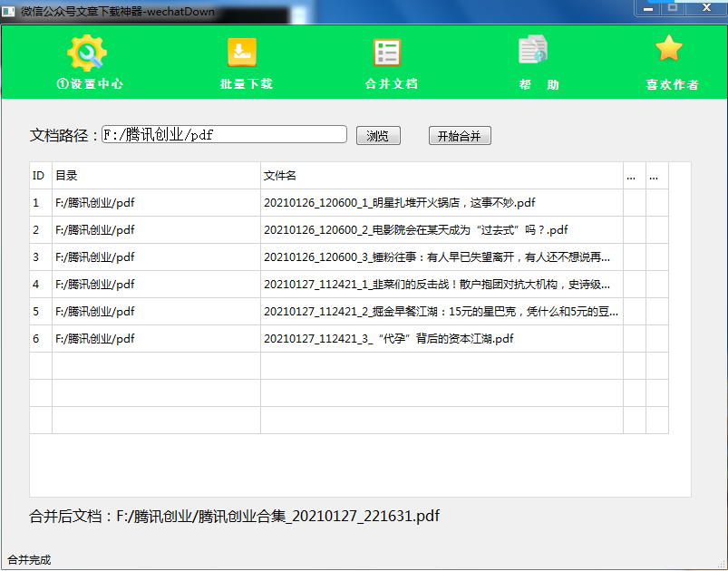Image resolution: width=728 pixels, height=571 pixels.
Task: Click ID cell 2
Action: 41,230
